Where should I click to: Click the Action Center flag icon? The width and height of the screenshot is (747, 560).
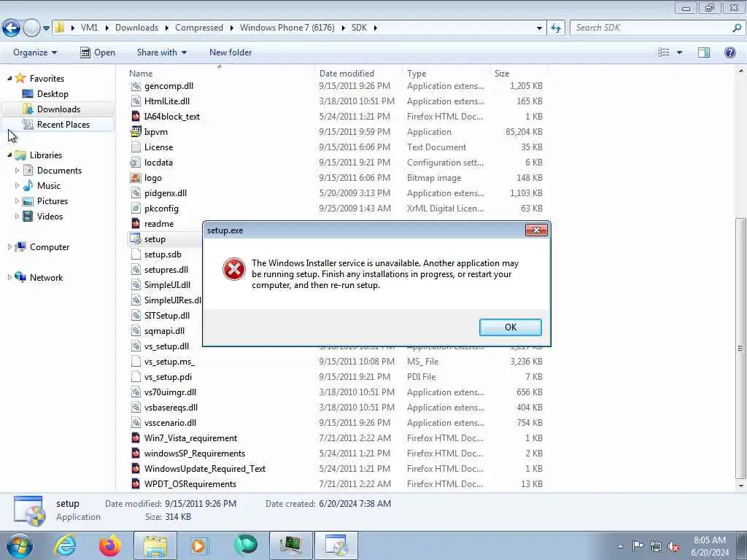638,545
